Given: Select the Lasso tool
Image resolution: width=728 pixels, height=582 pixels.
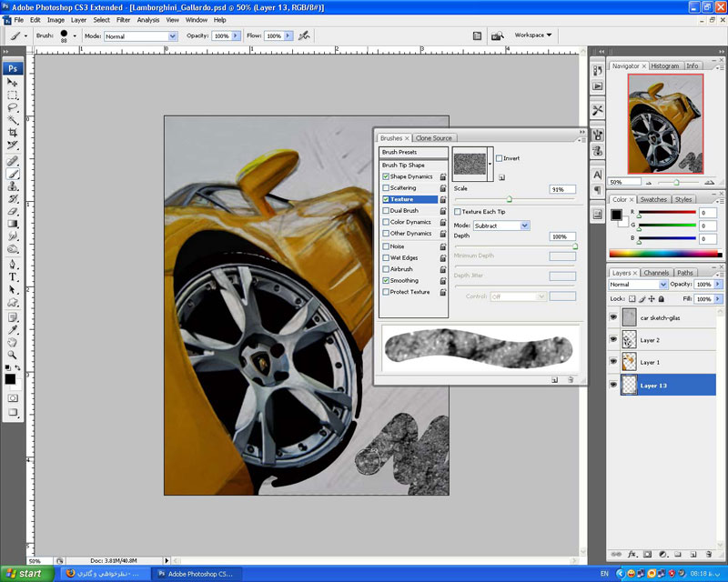Looking at the screenshot, I should coord(13,108).
